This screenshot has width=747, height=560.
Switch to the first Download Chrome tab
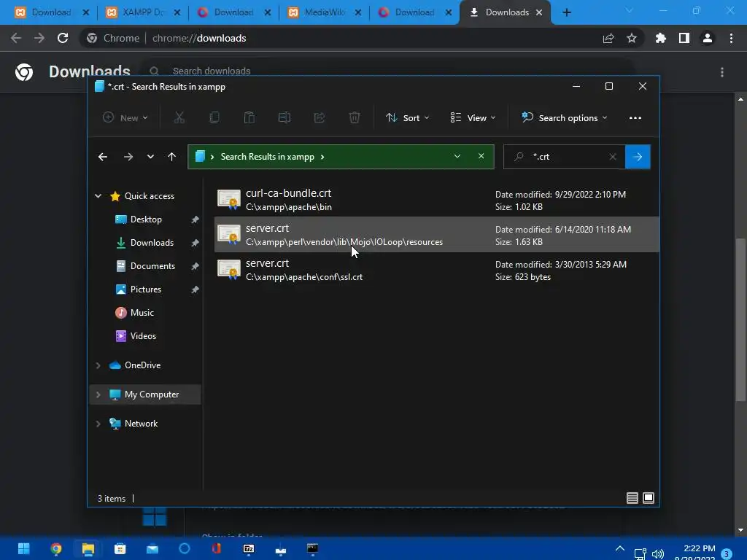tap(51, 12)
